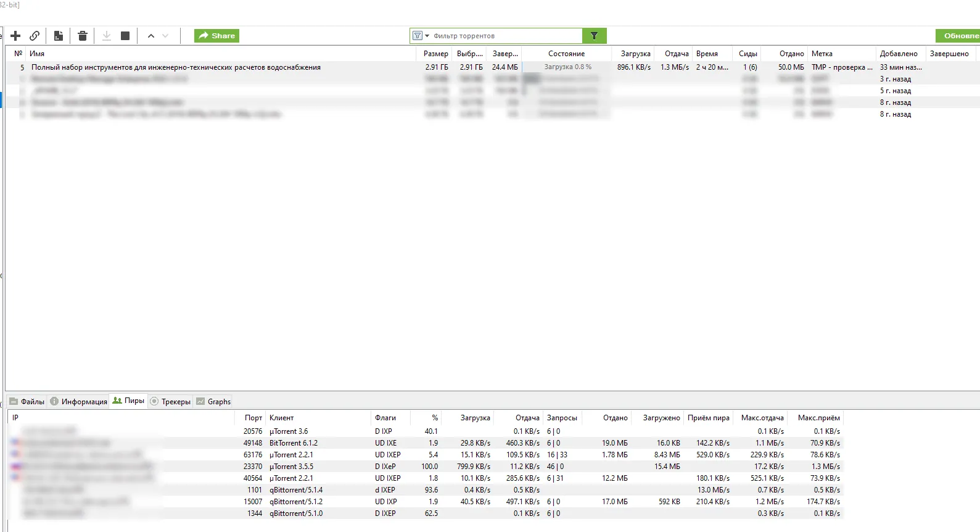The width and height of the screenshot is (980, 532).
Task: Select the водоснабжения torrent row
Action: point(176,67)
